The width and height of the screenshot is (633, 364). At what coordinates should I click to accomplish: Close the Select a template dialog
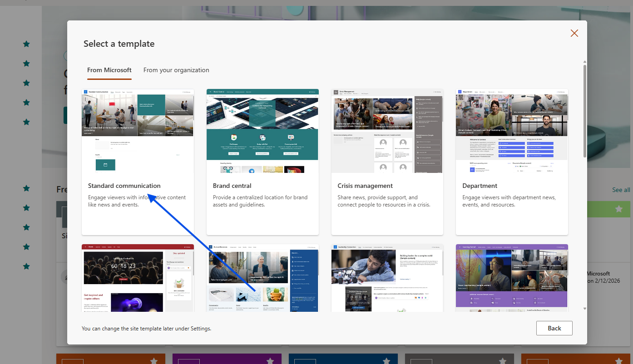pyautogui.click(x=574, y=33)
